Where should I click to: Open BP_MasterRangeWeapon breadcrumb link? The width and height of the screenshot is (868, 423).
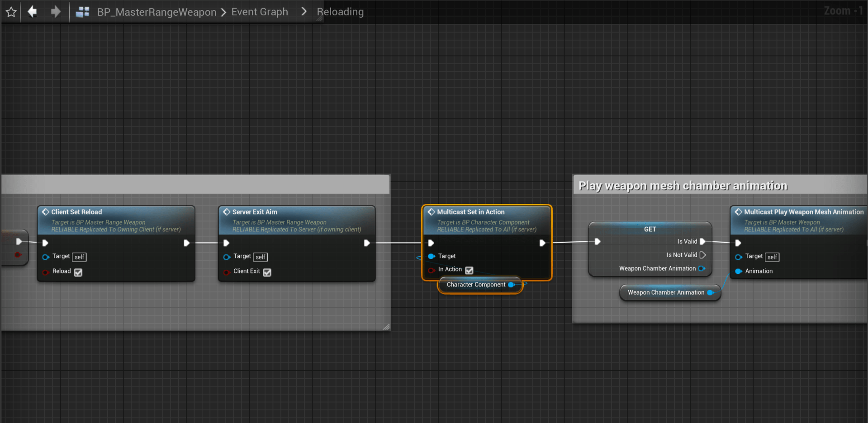(x=157, y=12)
